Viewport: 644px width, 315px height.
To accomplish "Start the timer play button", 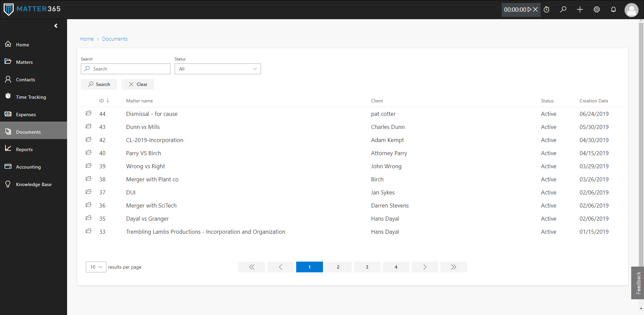I will coord(529,9).
